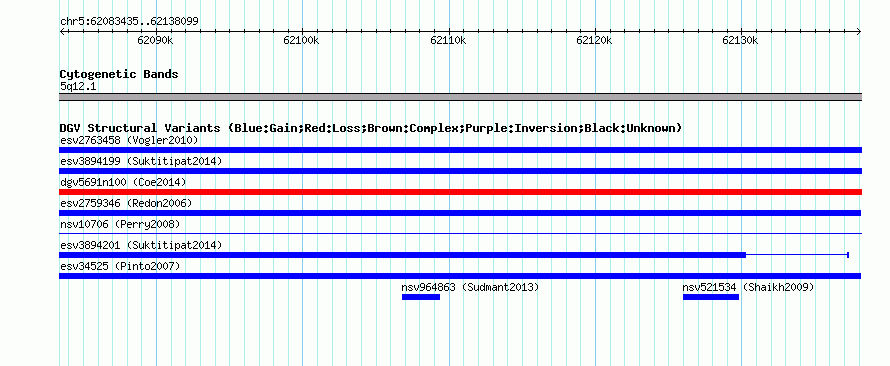
Task: Click the esv34525 (Pinto2007) label
Action: click(120, 266)
